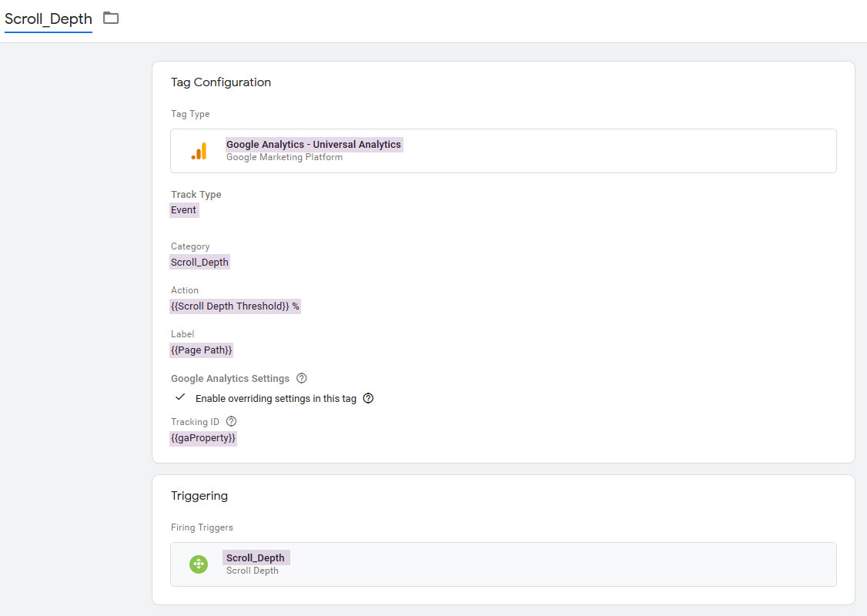
Task: Click the {{gaProperty}} tracking ID value
Action: [x=203, y=438]
